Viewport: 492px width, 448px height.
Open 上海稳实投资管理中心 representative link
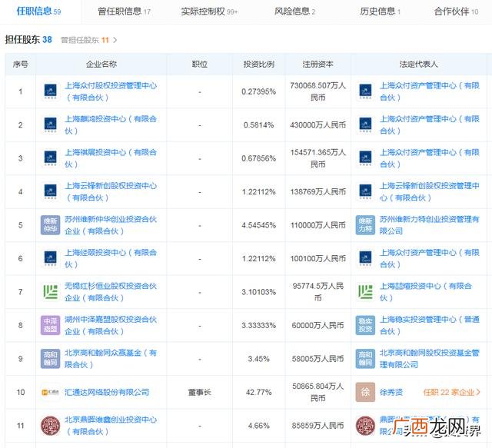pos(430,325)
